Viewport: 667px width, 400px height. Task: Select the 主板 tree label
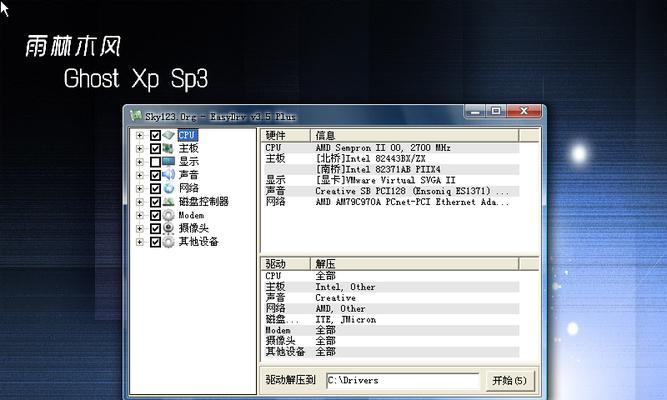(x=188, y=149)
